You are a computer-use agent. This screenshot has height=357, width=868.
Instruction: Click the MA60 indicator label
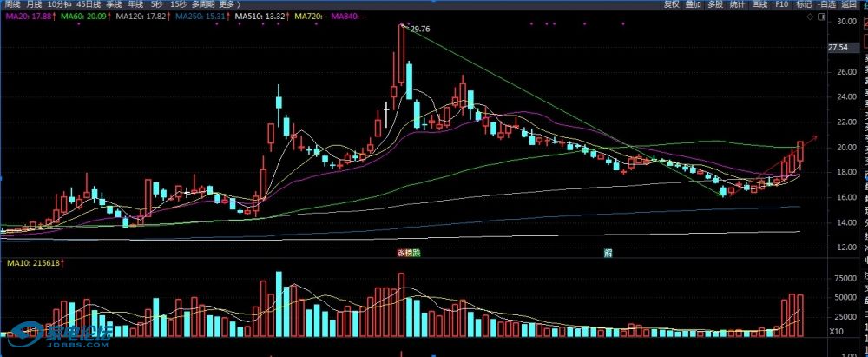click(81, 16)
